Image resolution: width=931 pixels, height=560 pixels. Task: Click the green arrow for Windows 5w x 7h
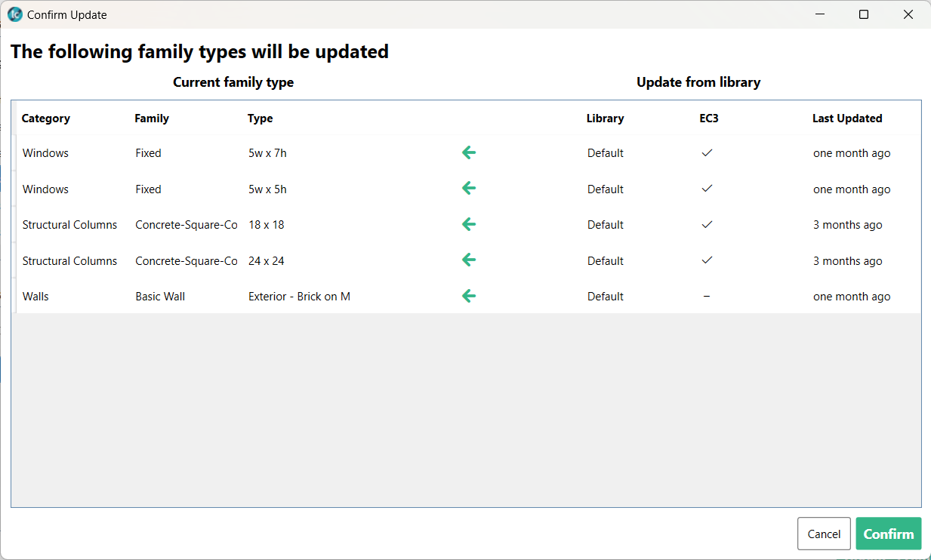point(469,153)
